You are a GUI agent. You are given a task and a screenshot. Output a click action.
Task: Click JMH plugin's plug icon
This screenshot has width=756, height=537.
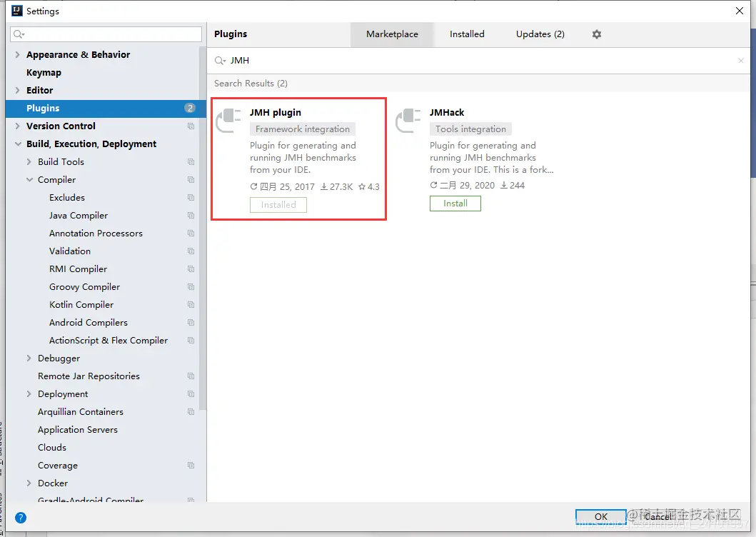coord(228,120)
